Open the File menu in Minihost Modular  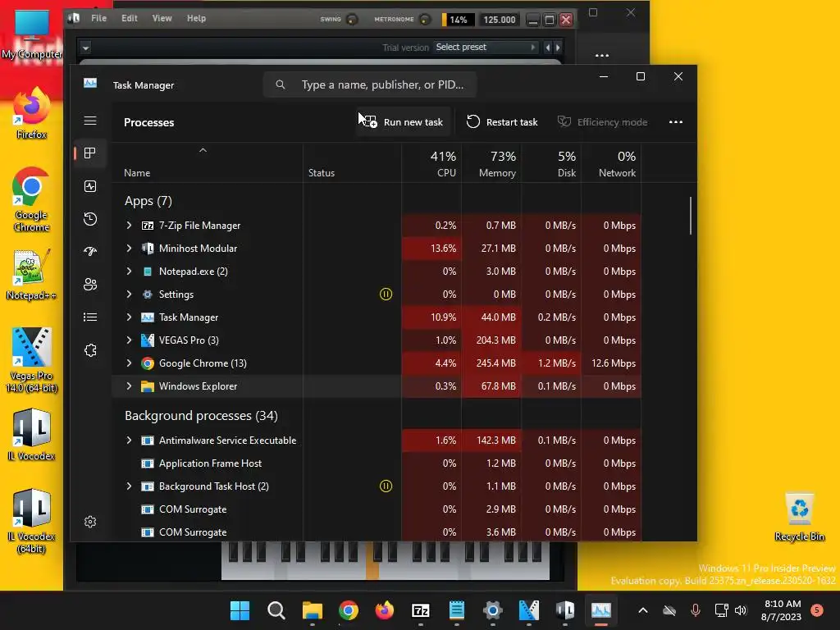click(x=98, y=18)
